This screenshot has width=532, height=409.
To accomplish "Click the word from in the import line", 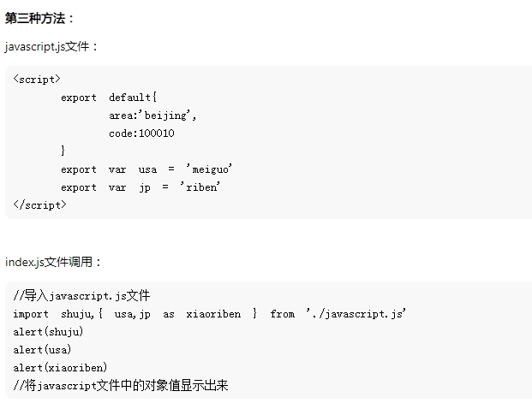I will coord(283,314).
